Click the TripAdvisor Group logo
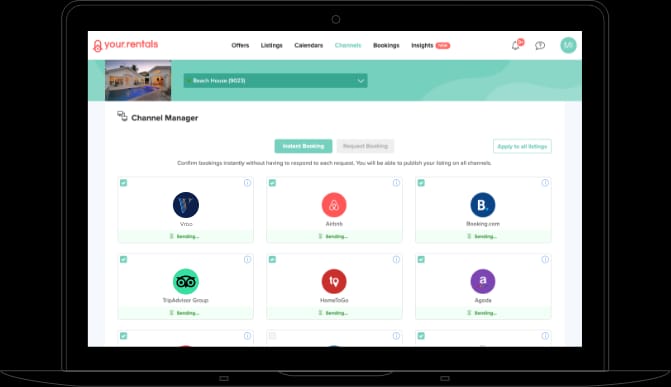Screen dimensions: 671x387 click(186, 281)
